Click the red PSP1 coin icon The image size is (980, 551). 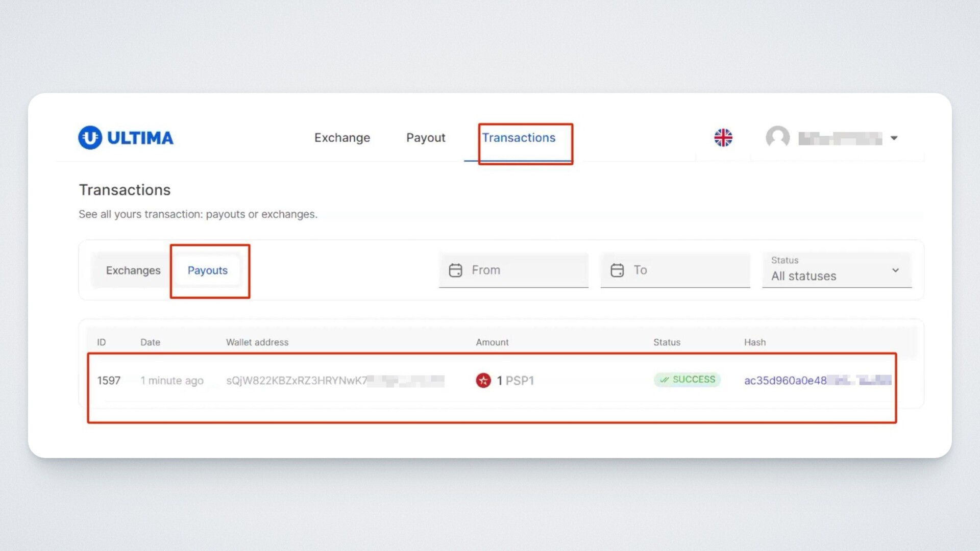pos(483,381)
